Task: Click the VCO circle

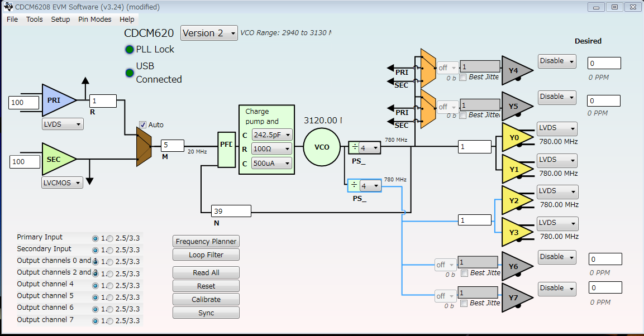Action: click(322, 147)
